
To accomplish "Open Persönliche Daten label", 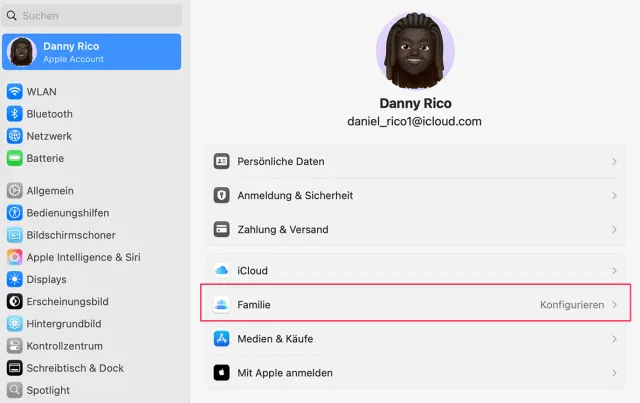I will pos(281,161).
